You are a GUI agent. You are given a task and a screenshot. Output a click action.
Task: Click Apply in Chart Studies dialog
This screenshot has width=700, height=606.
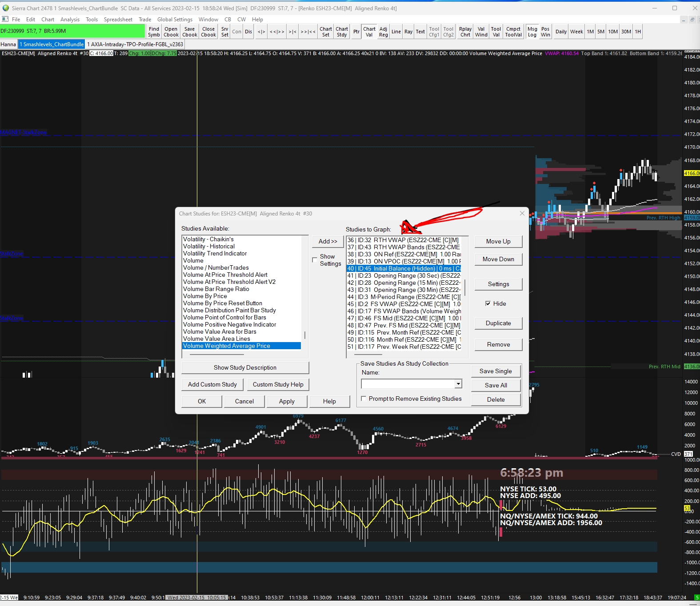[287, 401]
